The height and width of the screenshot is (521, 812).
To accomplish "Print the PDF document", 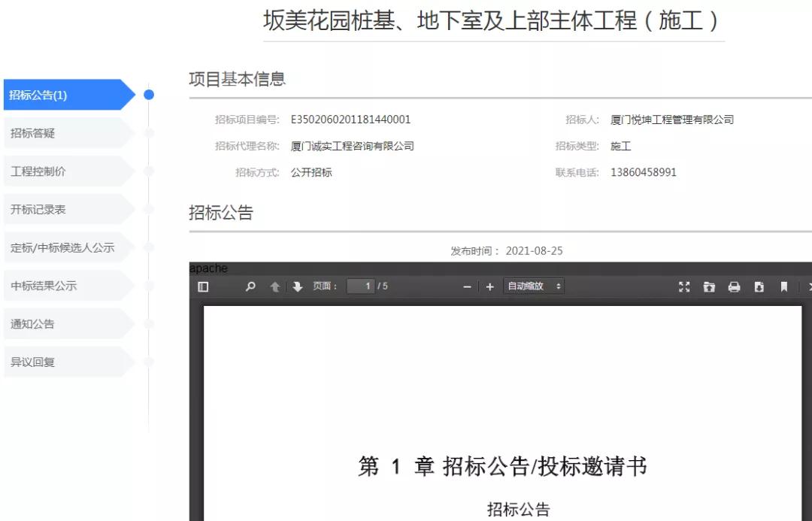I will tap(734, 286).
